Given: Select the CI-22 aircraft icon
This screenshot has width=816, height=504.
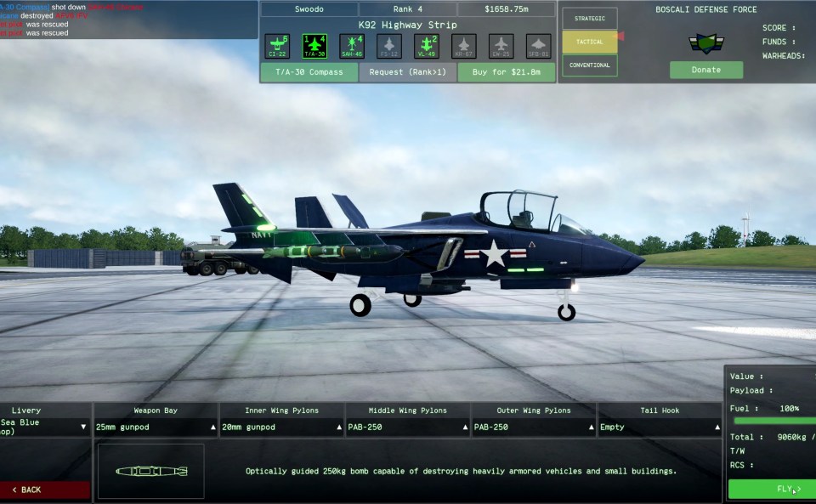Looking at the screenshot, I should (277, 46).
